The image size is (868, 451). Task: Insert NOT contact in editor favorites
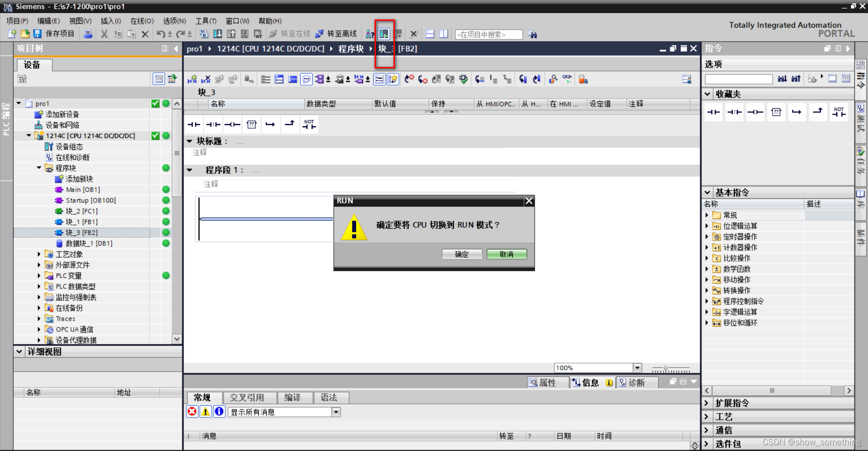point(309,125)
